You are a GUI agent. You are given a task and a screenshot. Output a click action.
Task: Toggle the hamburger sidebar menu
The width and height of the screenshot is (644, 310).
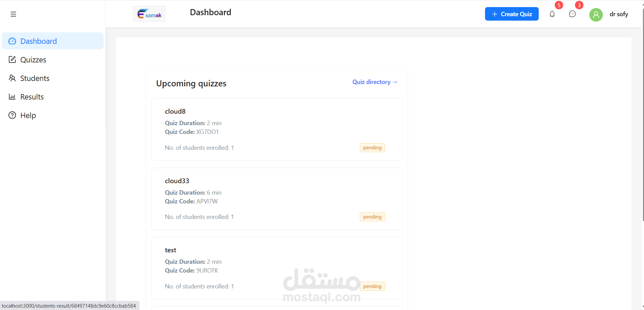tap(13, 14)
